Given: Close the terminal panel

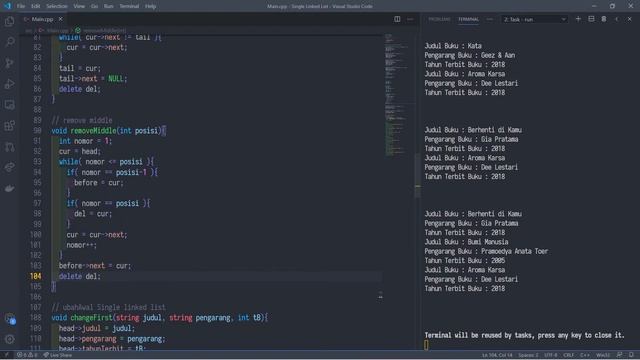Looking at the screenshot, I should click(x=629, y=19).
